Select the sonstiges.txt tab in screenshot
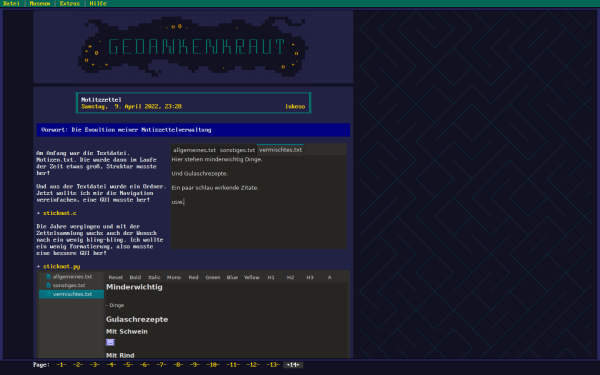This screenshot has height=375, width=600. [237, 150]
